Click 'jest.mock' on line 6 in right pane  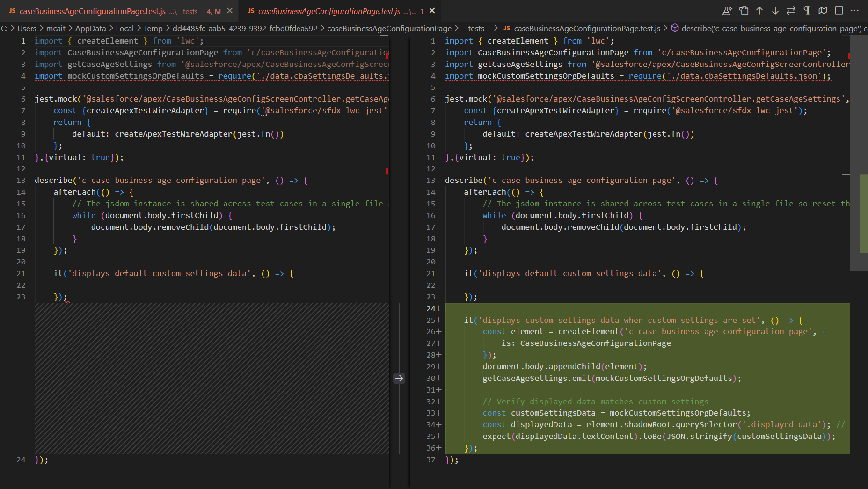[466, 99]
